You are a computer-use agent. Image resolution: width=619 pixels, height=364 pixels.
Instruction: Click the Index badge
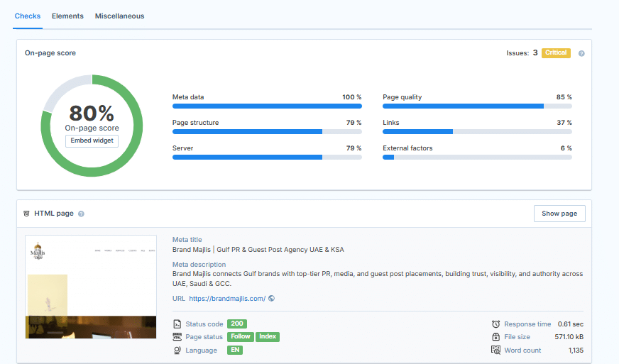[x=268, y=337]
